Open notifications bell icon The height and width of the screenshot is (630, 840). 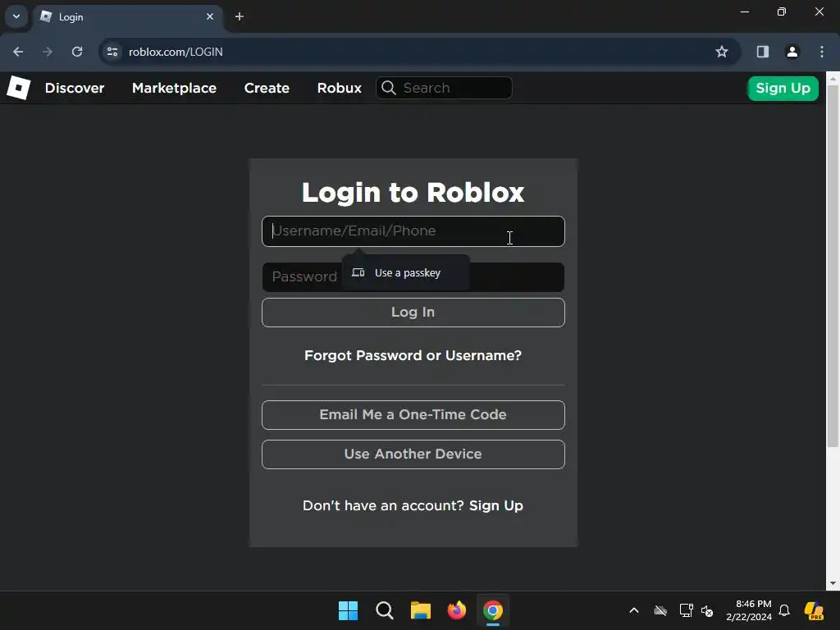784,610
